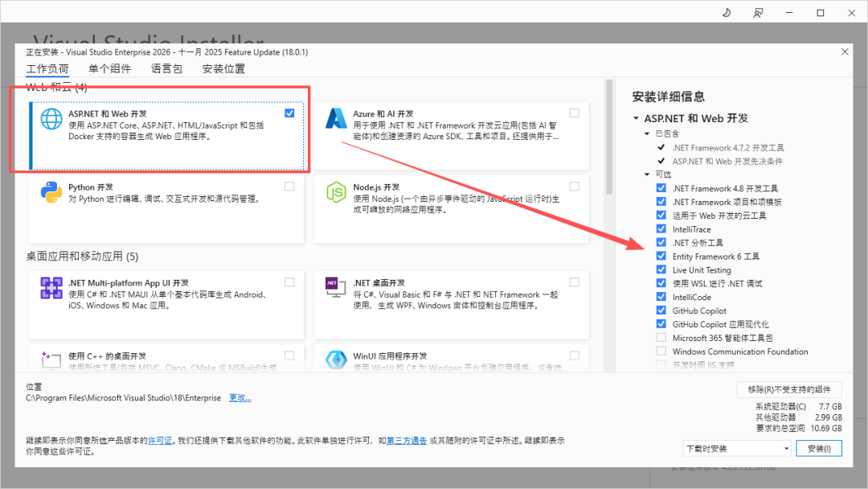
Task: Enable the Windows Communication Foundation checkbox
Action: pyautogui.click(x=661, y=351)
